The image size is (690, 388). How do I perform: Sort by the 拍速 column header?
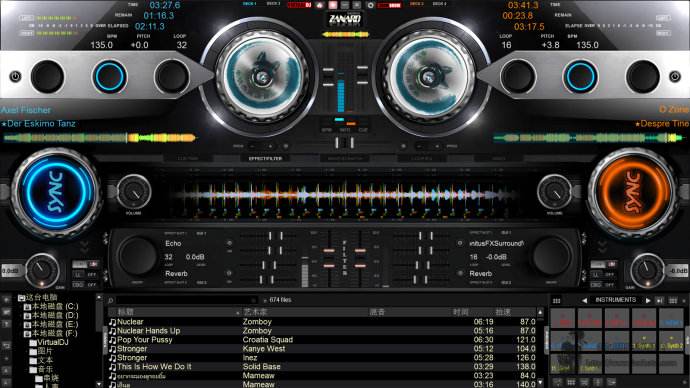[503, 312]
